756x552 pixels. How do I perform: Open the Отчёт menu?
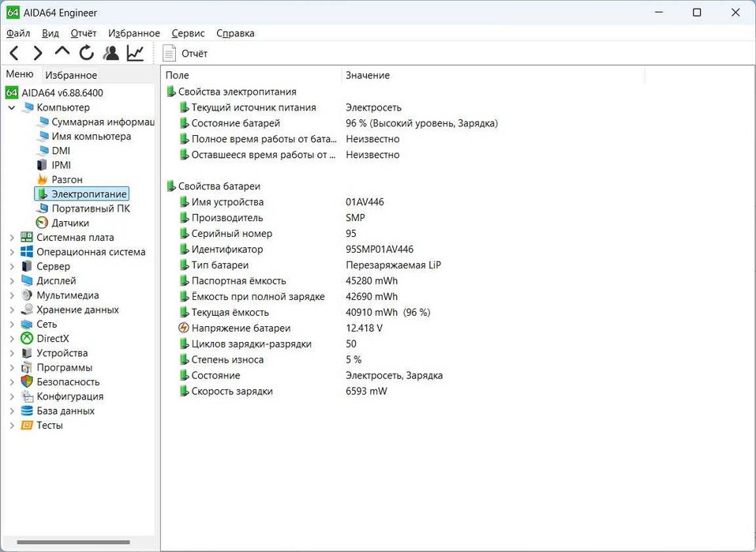(84, 33)
